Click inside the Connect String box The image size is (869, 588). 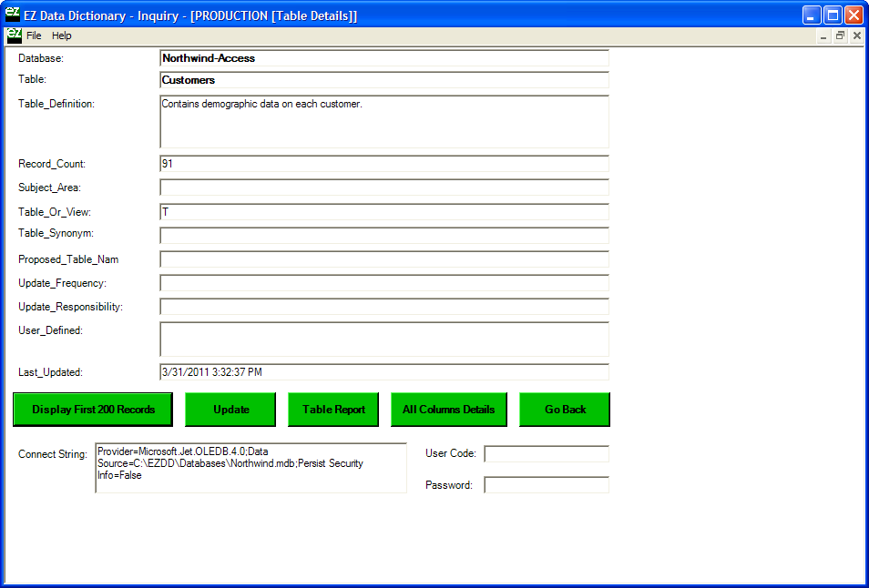250,468
